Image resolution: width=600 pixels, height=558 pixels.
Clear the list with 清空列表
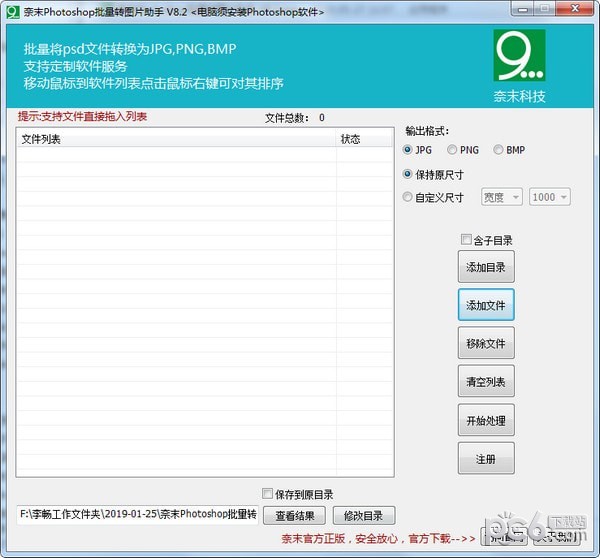tap(486, 382)
